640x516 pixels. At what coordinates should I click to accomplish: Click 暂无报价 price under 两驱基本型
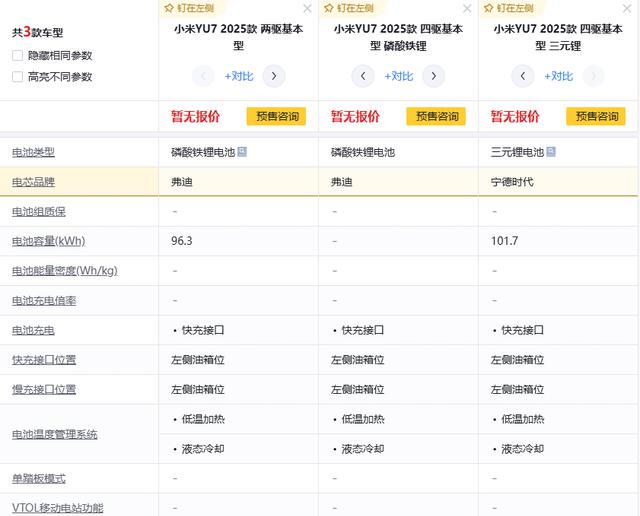click(x=196, y=117)
